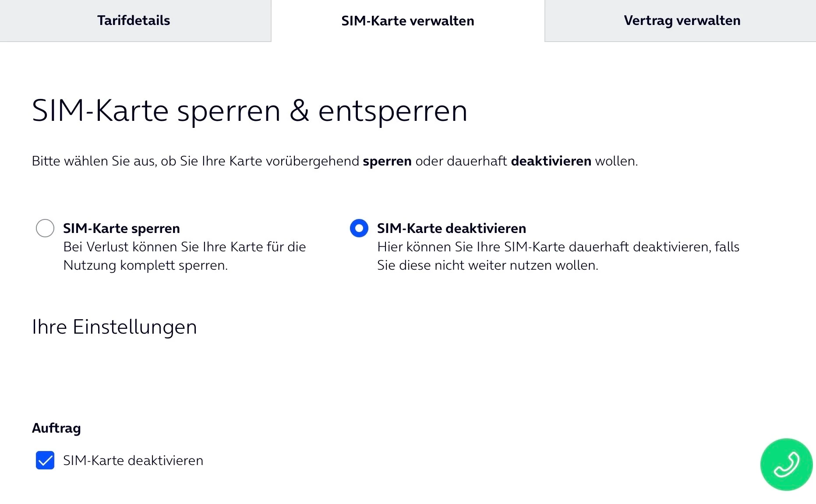This screenshot has width=816, height=504.
Task: Click "Nutzung komplett sperren." description line
Action: (145, 265)
